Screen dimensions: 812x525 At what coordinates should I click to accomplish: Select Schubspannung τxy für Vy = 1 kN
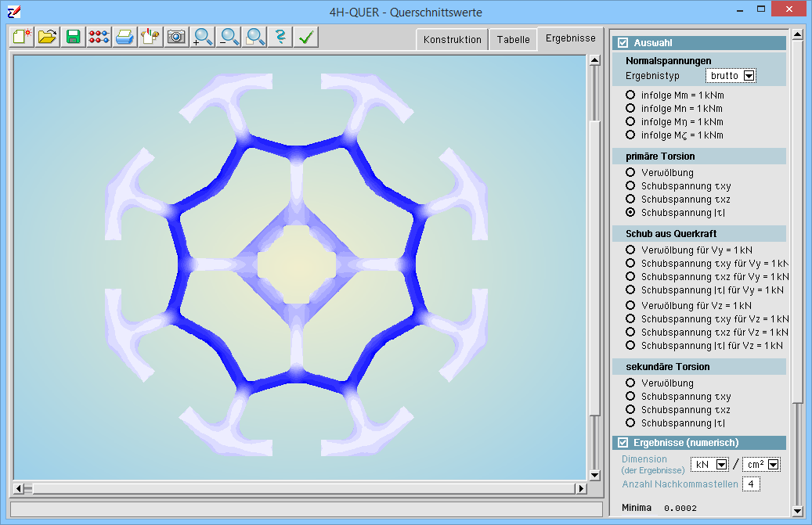[630, 264]
